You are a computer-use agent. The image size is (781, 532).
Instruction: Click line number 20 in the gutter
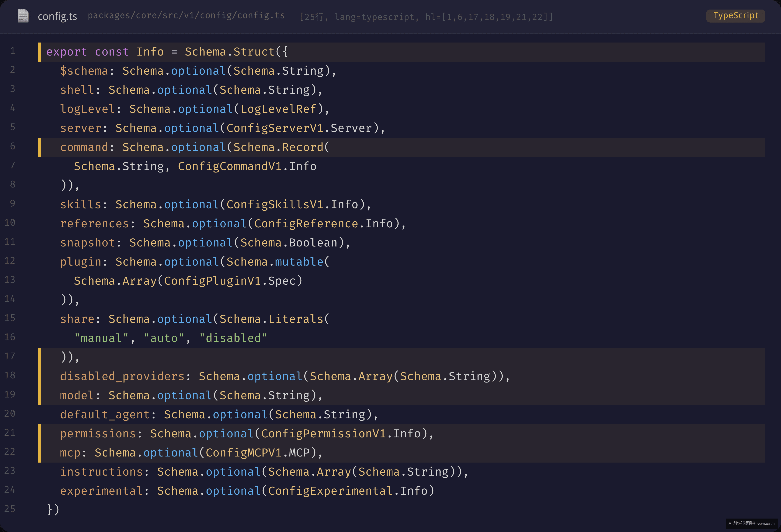(10, 413)
